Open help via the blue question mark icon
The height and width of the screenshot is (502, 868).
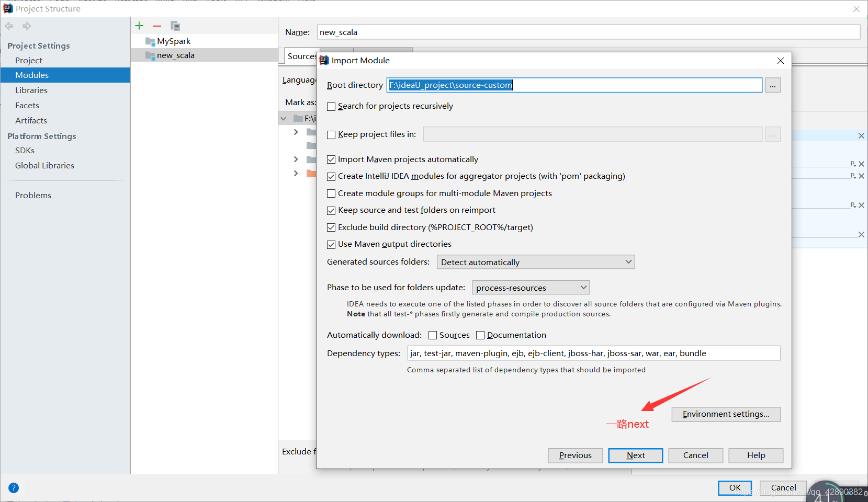14,488
